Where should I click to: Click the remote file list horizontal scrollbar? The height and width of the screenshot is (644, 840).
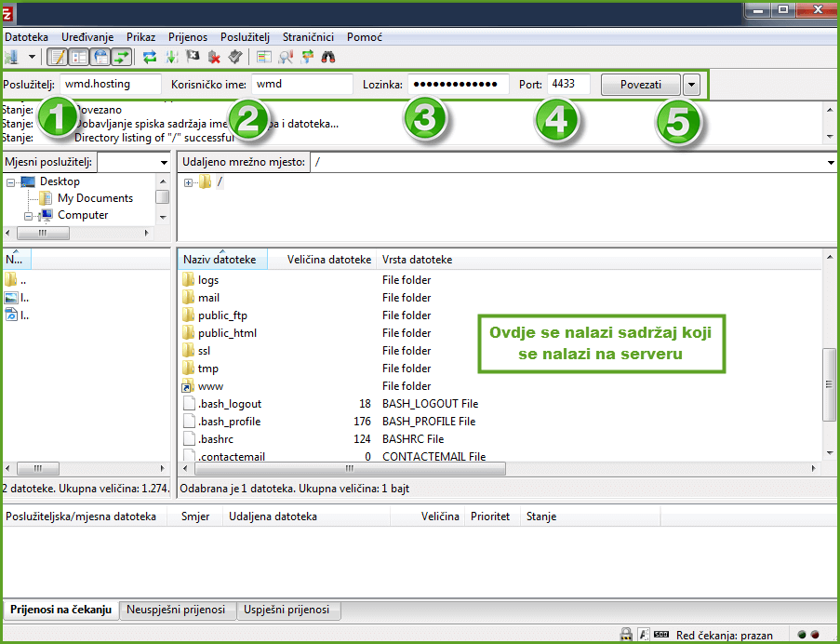pyautogui.click(x=349, y=469)
